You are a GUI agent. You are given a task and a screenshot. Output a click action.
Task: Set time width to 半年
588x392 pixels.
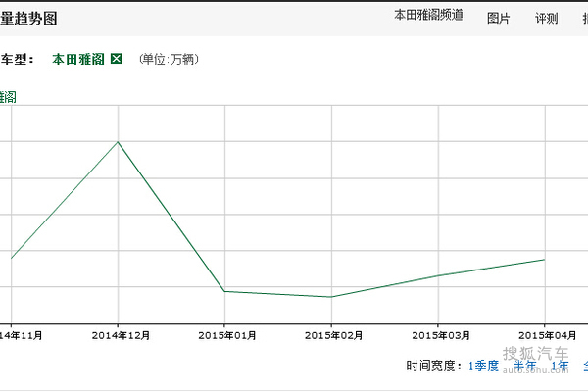525,366
